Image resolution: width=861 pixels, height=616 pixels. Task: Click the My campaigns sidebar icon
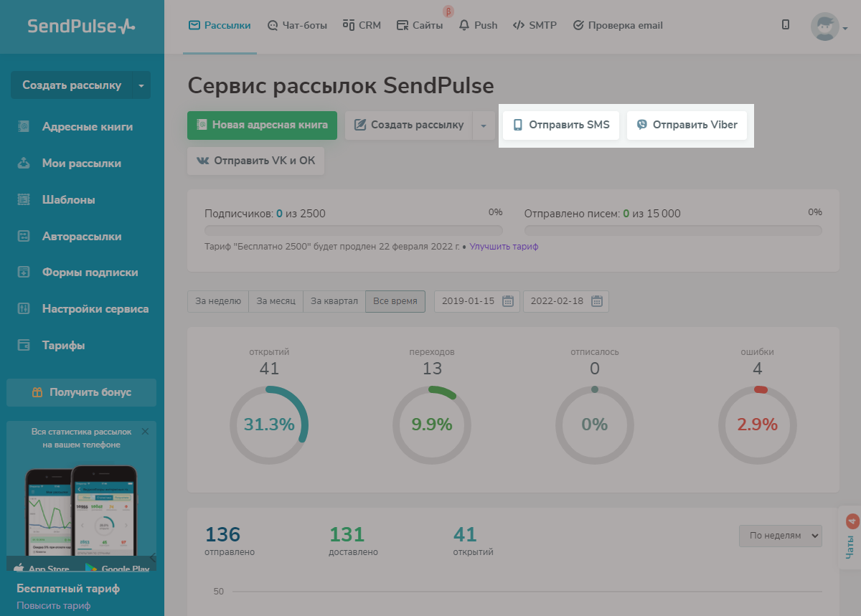tap(24, 164)
